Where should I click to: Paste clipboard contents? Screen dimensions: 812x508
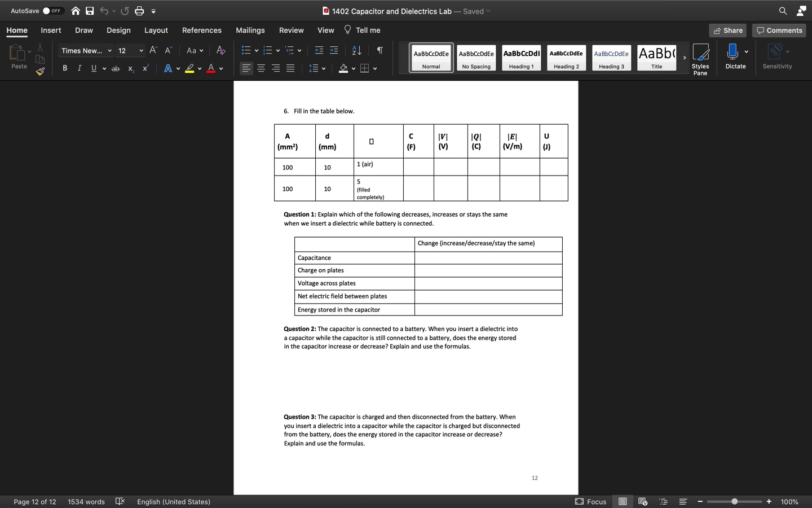[x=19, y=56]
